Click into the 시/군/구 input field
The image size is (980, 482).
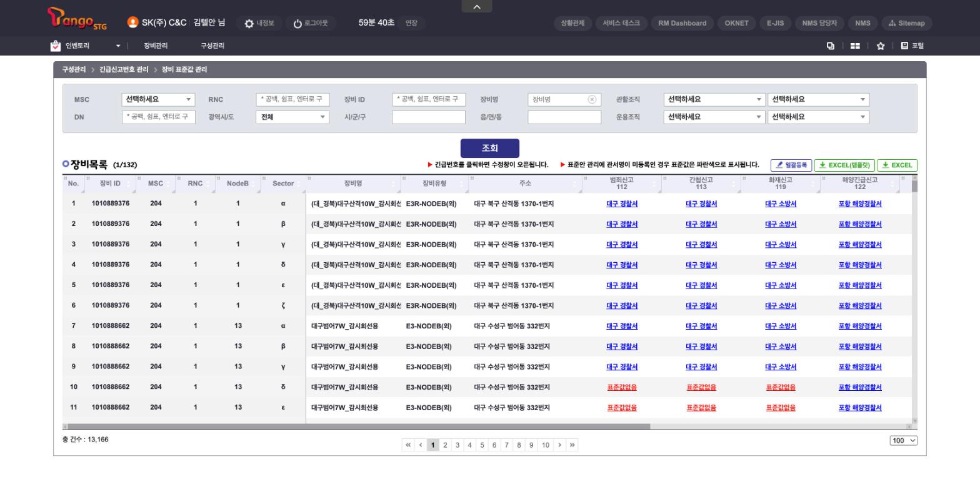click(x=429, y=117)
